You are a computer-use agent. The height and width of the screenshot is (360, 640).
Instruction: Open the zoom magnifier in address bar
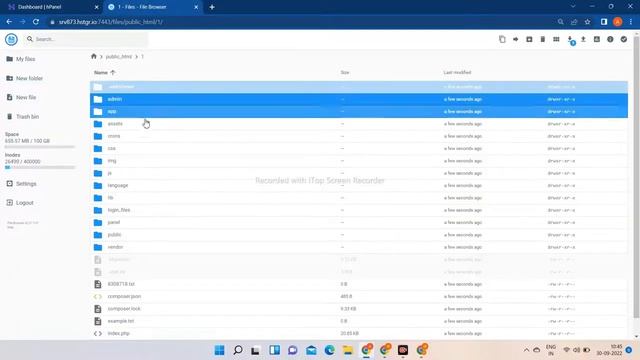[560, 22]
